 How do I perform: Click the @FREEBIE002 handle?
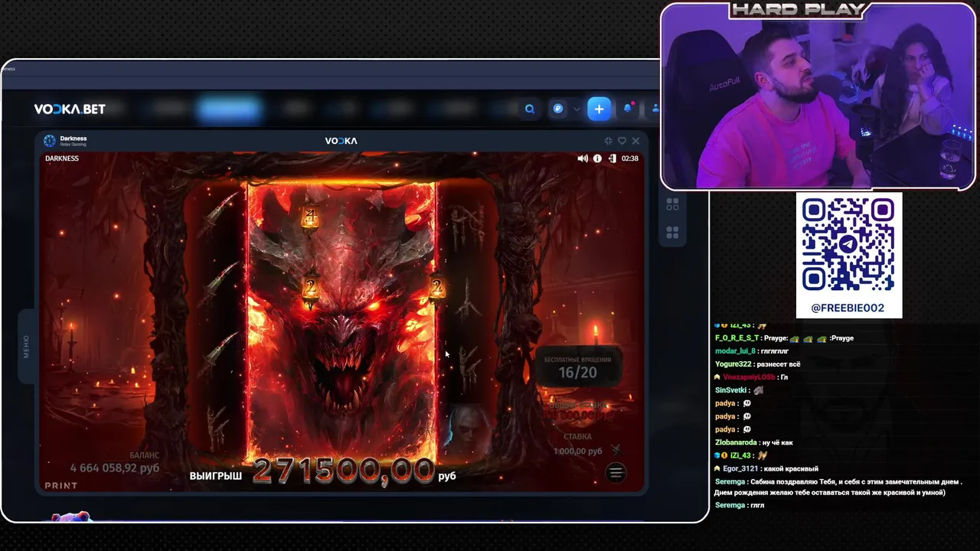point(848,308)
